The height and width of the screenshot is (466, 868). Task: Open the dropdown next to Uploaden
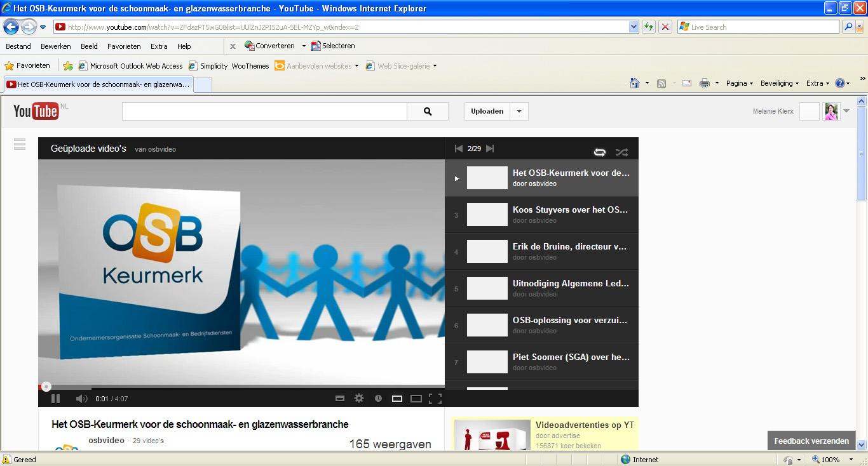click(519, 111)
